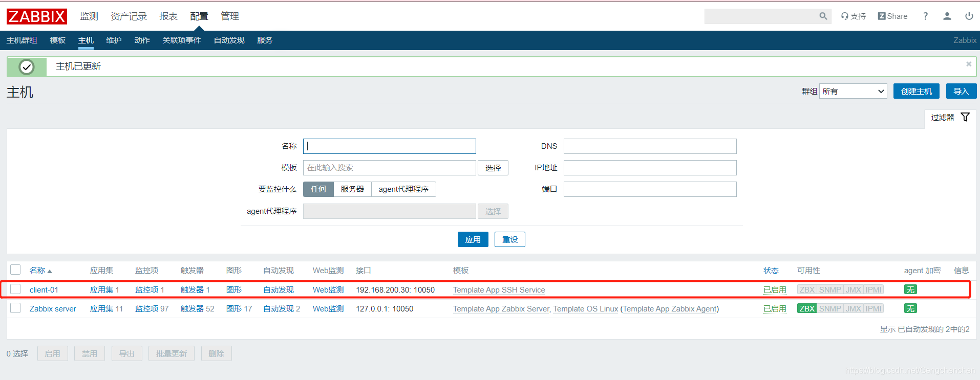This screenshot has width=980, height=380.
Task: Focus the 名称 filter input
Action: [x=390, y=146]
